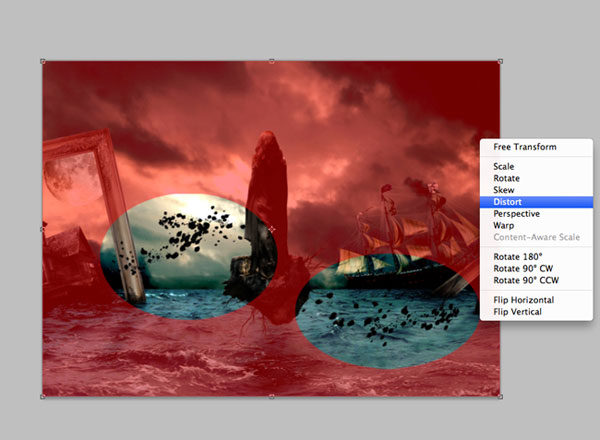
Task: Click the transform center reference point
Action: pyautogui.click(x=272, y=229)
